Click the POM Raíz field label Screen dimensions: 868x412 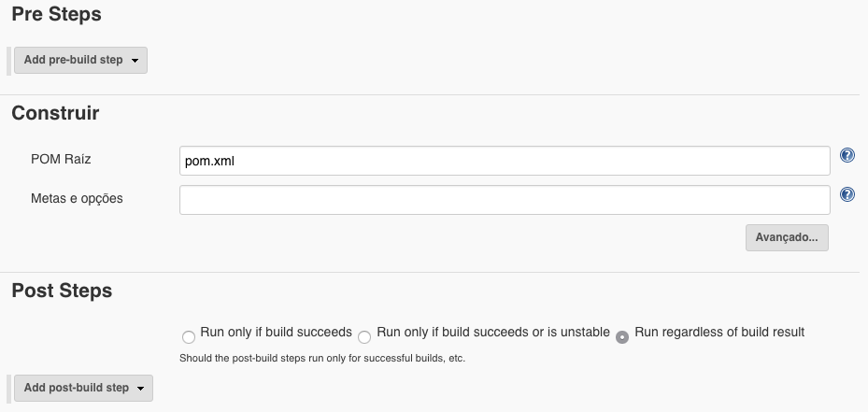(x=61, y=160)
